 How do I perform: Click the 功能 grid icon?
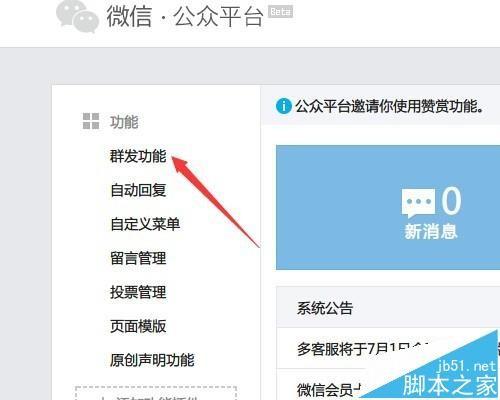pos(91,121)
